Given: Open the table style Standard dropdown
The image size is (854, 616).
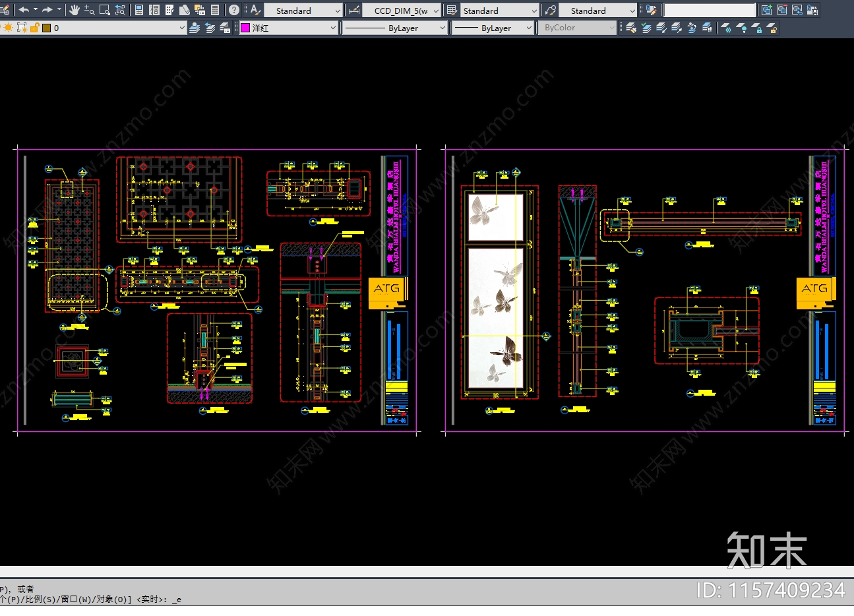Looking at the screenshot, I should (x=500, y=11).
